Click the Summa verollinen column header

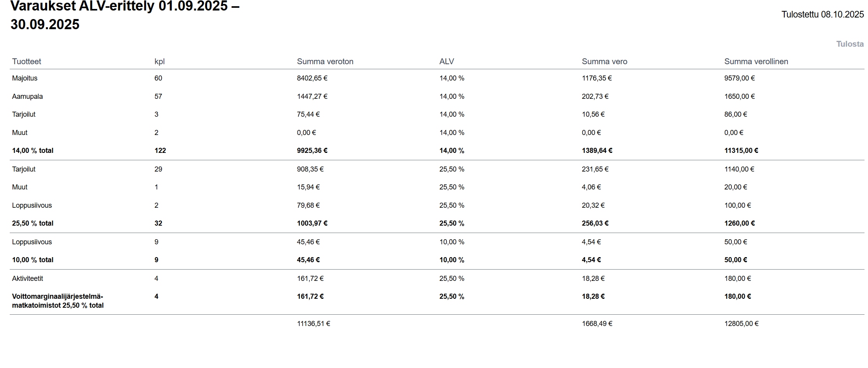point(756,61)
